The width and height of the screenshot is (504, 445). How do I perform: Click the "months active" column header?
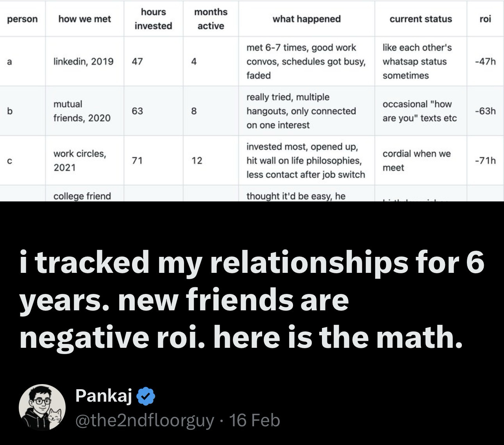pyautogui.click(x=211, y=19)
